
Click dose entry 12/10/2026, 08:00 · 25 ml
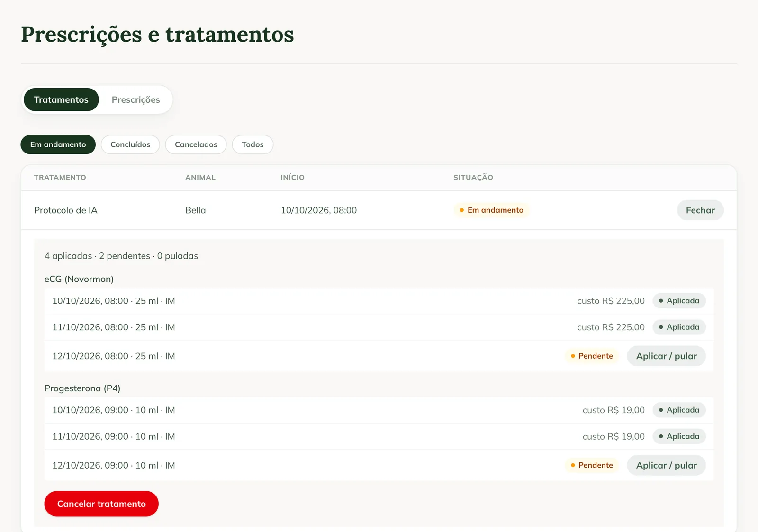click(x=114, y=356)
